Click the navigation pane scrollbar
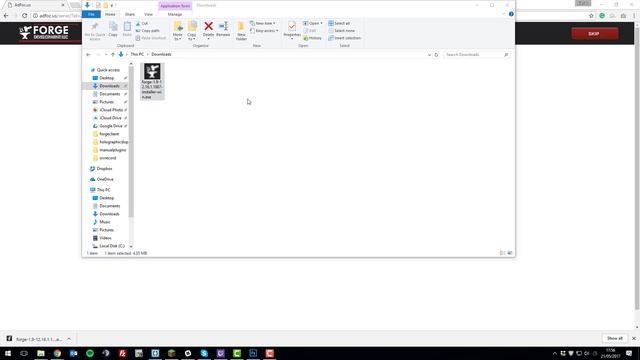The image size is (640, 360). pos(131,142)
